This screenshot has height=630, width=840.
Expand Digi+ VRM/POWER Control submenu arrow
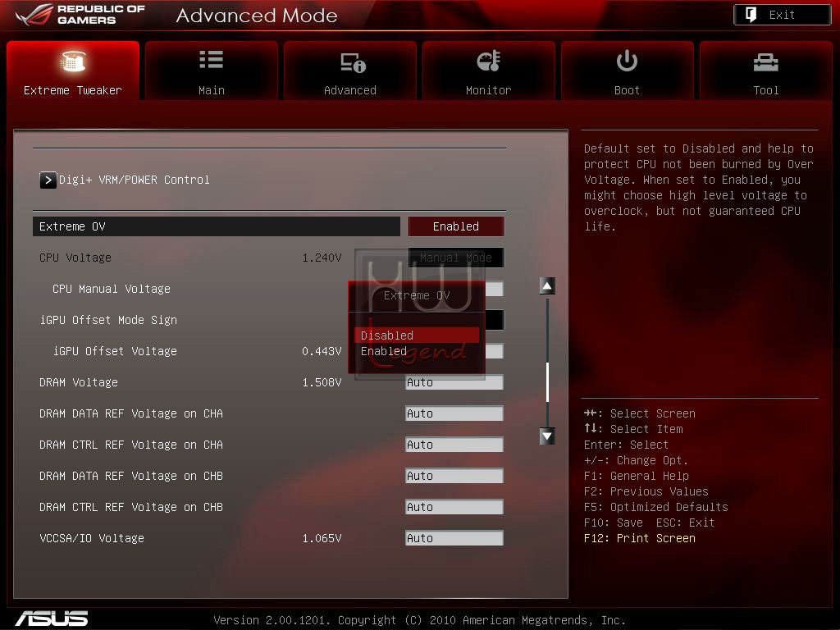coord(48,180)
